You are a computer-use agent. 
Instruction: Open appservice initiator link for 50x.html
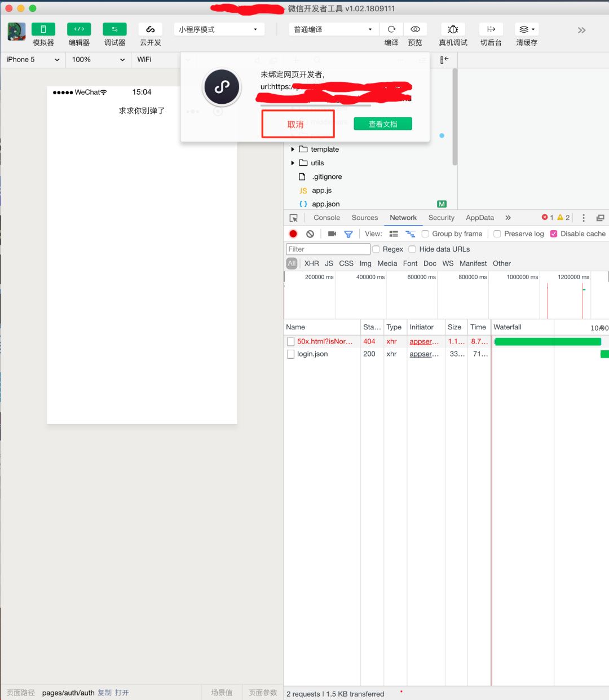(x=424, y=341)
